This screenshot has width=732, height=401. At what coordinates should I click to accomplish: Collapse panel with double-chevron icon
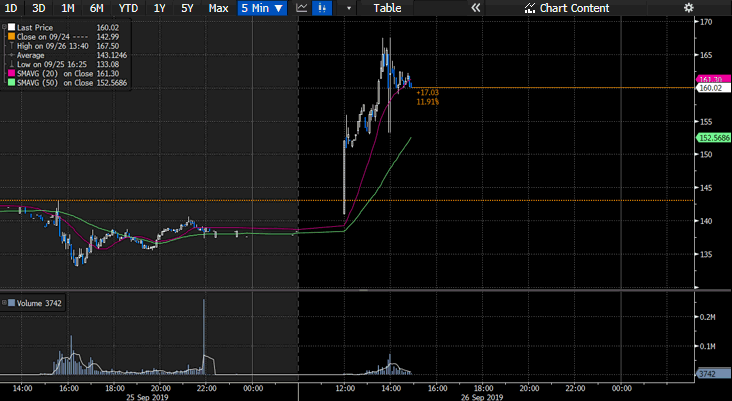(475, 8)
